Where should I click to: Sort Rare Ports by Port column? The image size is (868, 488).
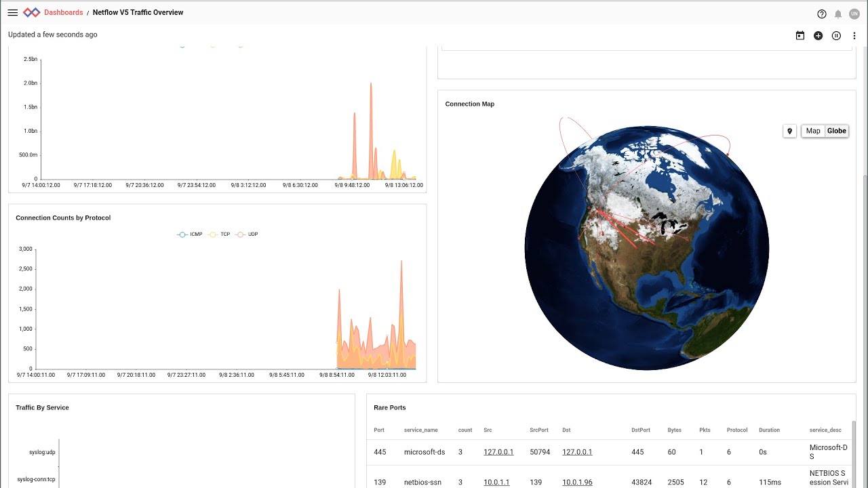tap(379, 430)
